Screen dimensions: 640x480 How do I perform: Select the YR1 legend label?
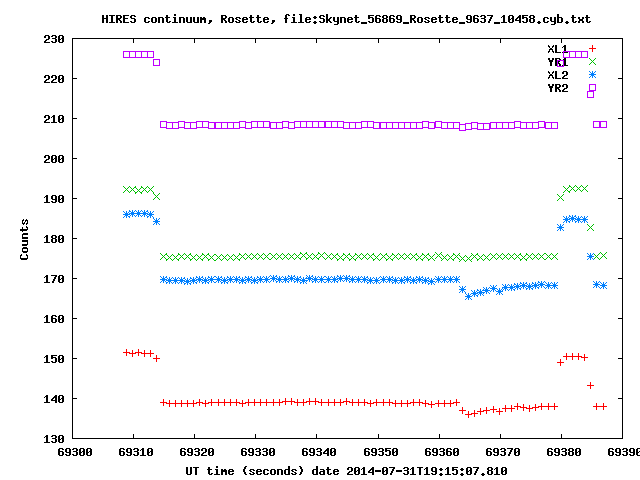(558, 62)
